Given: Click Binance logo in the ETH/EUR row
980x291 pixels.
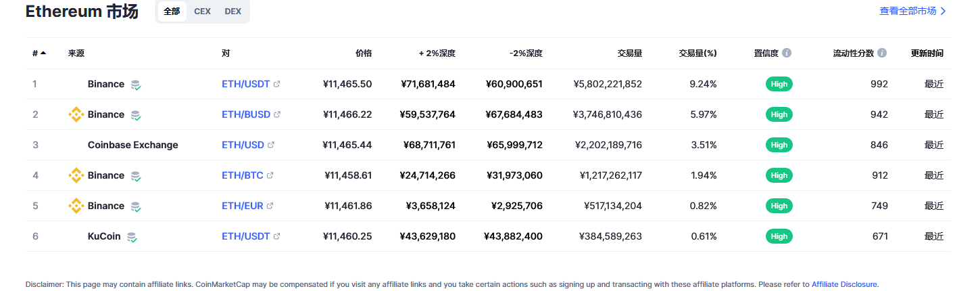Looking at the screenshot, I should (x=76, y=206).
